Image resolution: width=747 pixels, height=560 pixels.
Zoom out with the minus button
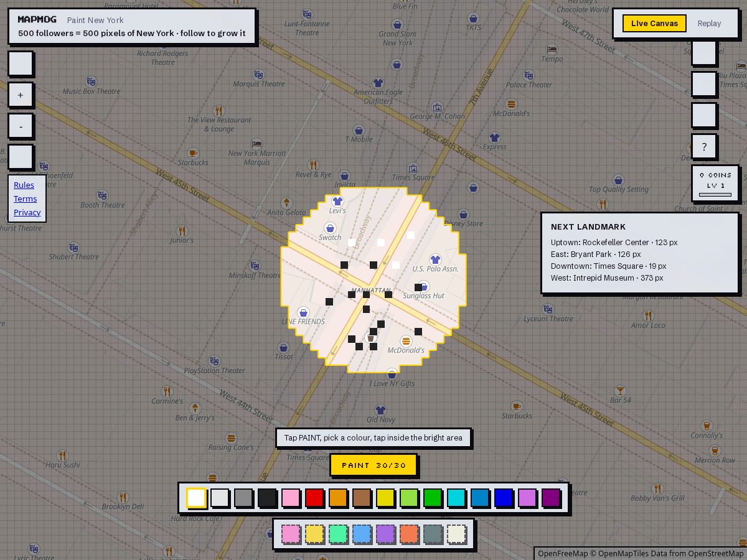21,126
